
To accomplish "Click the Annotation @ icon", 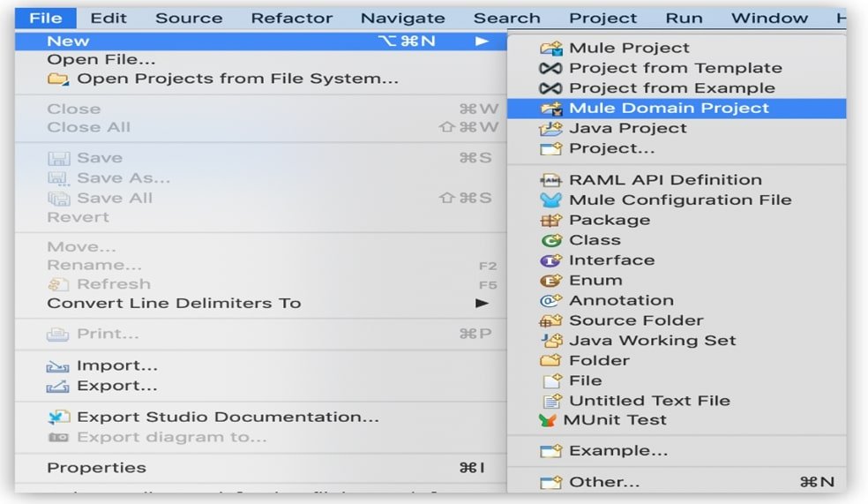I will click(550, 300).
